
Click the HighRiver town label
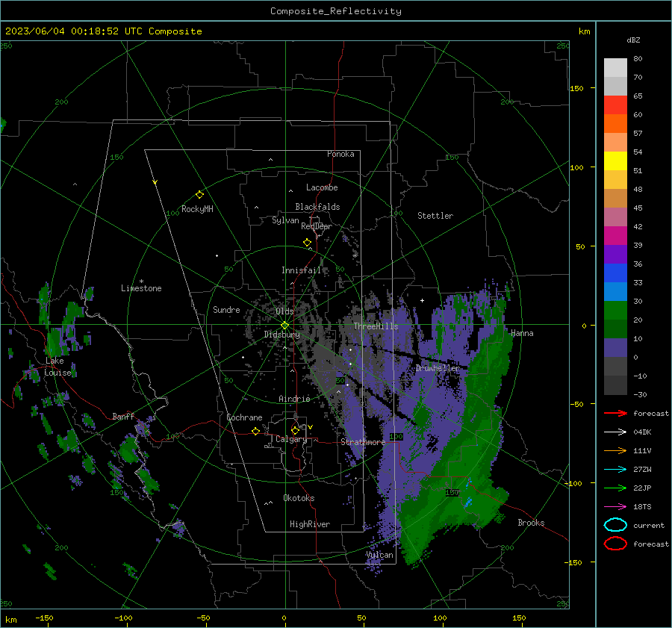(x=310, y=524)
